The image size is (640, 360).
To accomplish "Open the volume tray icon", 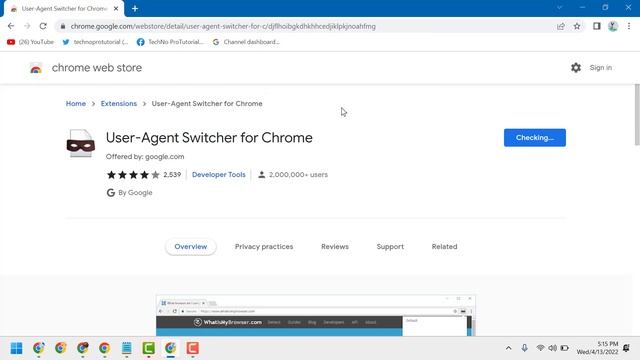I will coord(553,348).
